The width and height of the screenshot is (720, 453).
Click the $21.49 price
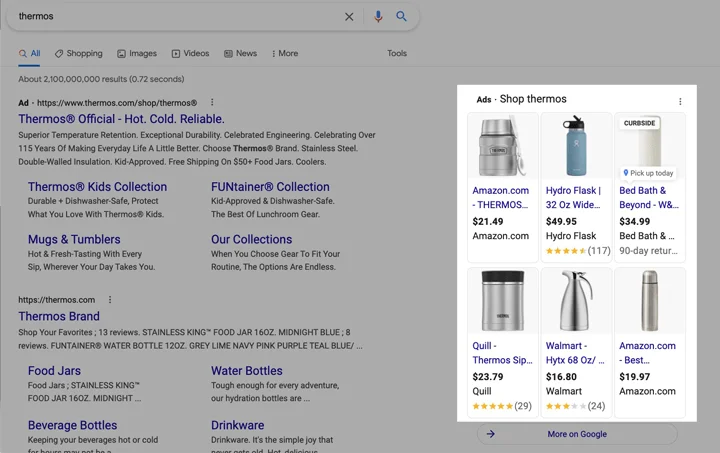[488, 222]
